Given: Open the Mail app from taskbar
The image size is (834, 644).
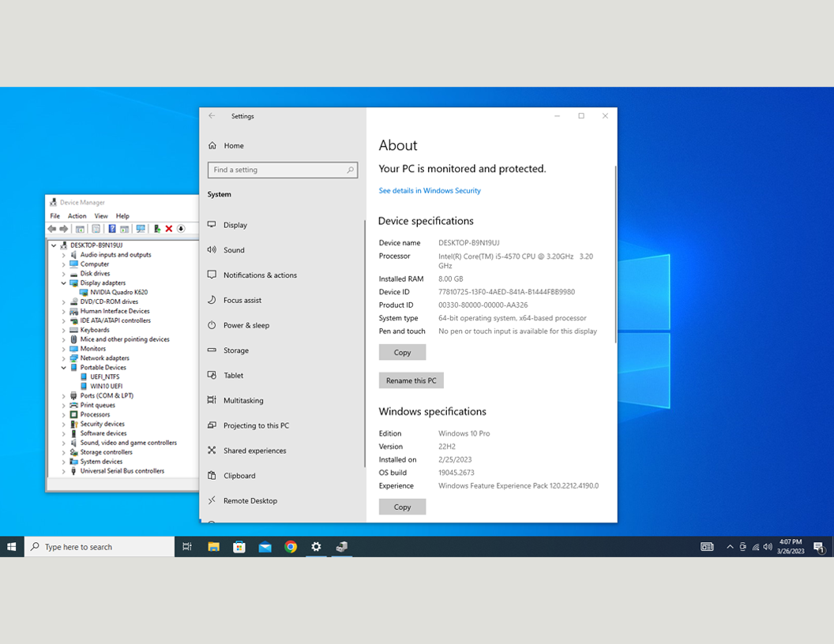Looking at the screenshot, I should pyautogui.click(x=265, y=547).
